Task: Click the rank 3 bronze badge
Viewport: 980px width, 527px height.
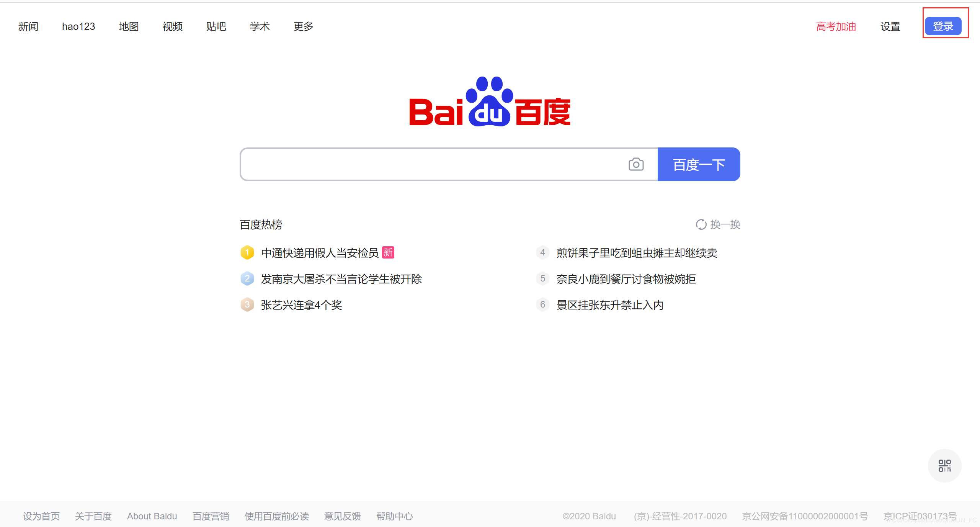Action: (247, 304)
